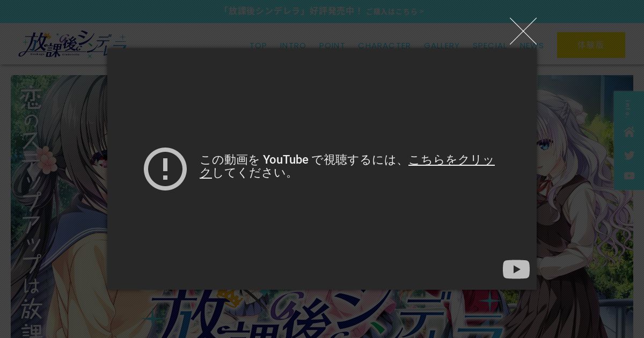The image size is (644, 338).
Task: Open the CHARACTER nav item
Action: pyautogui.click(x=385, y=46)
